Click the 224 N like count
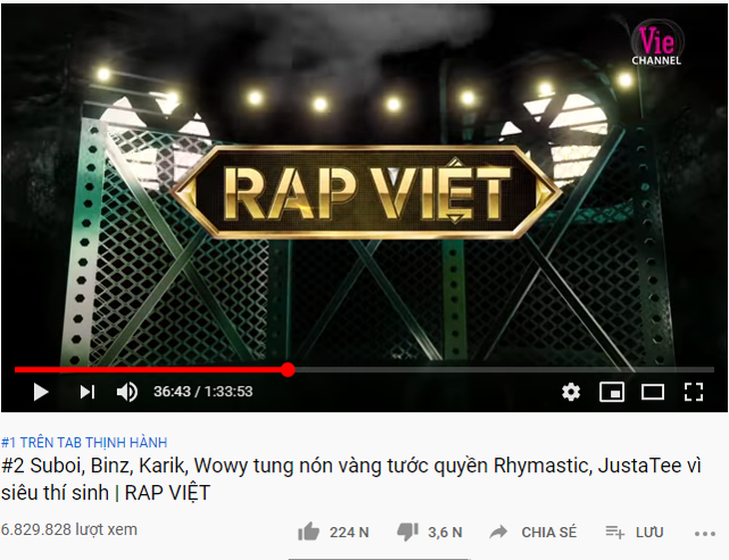Screen dimensions: 729x560 (x=350, y=532)
